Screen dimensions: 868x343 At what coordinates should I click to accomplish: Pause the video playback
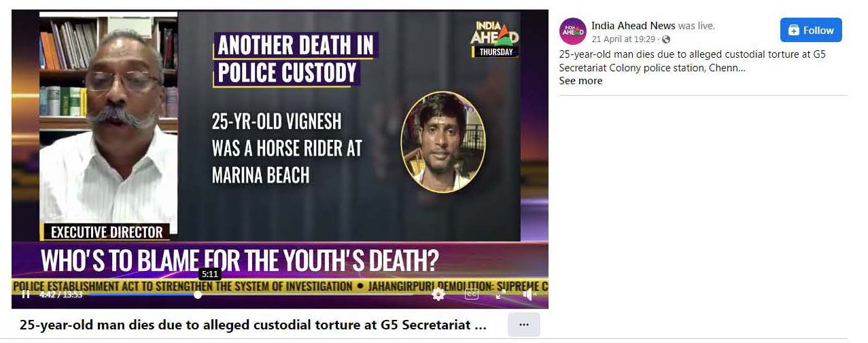pyautogui.click(x=25, y=294)
